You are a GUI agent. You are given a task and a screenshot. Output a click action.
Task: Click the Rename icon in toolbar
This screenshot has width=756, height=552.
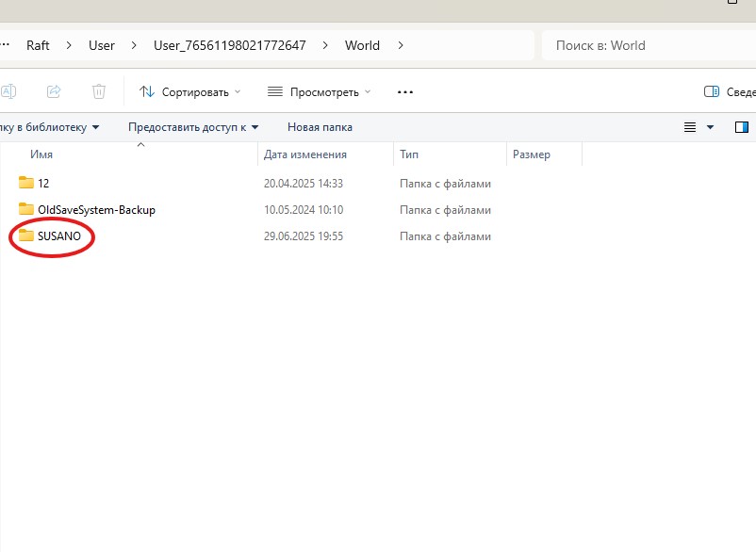tap(8, 91)
